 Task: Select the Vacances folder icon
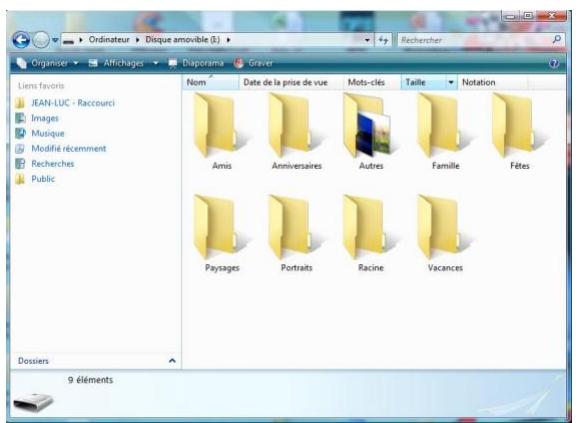pyautogui.click(x=442, y=227)
